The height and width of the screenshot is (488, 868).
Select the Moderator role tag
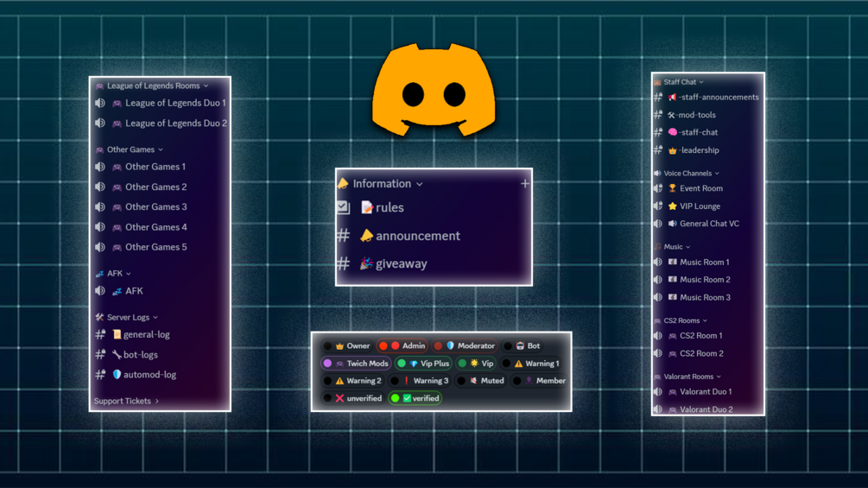(x=465, y=345)
